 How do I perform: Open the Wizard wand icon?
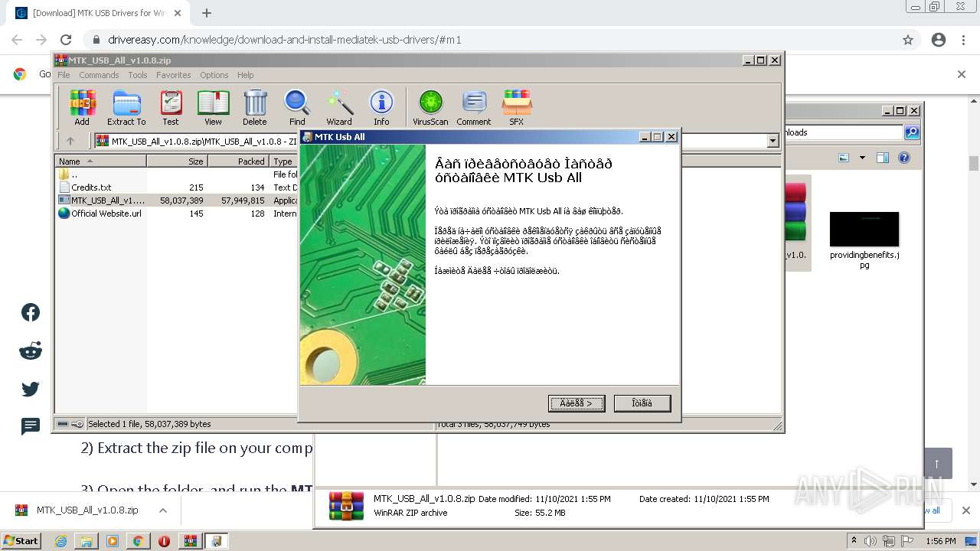(x=339, y=107)
